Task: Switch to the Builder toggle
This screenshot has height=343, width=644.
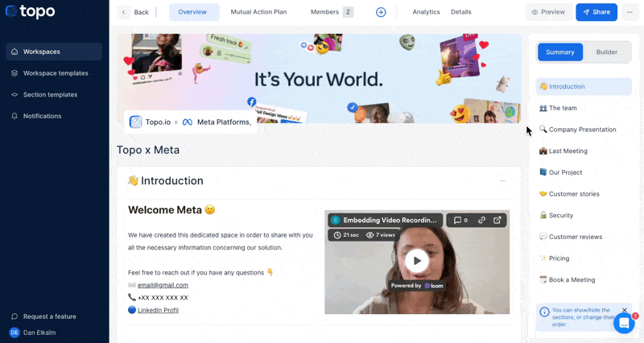Action: [x=606, y=52]
